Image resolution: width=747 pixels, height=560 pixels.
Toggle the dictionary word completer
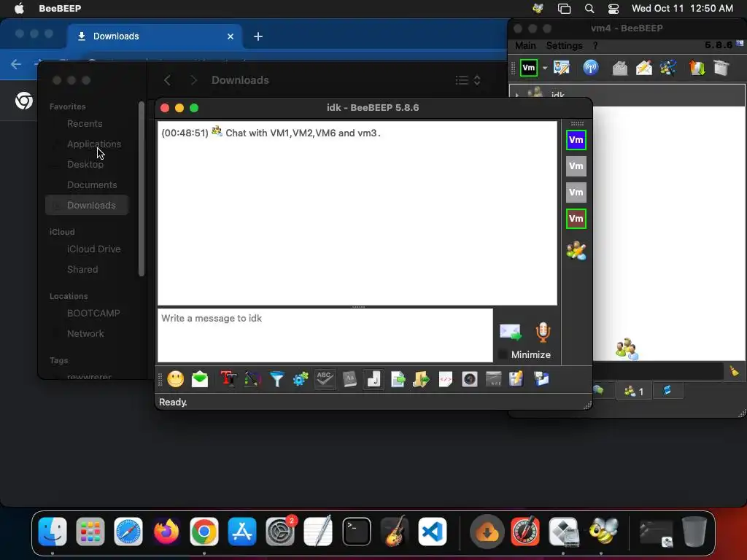point(349,379)
